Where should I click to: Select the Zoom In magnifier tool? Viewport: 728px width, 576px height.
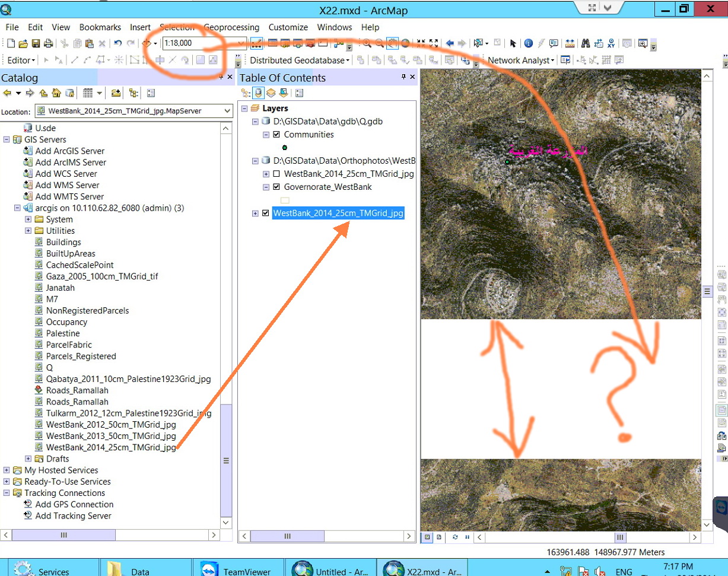click(367, 43)
